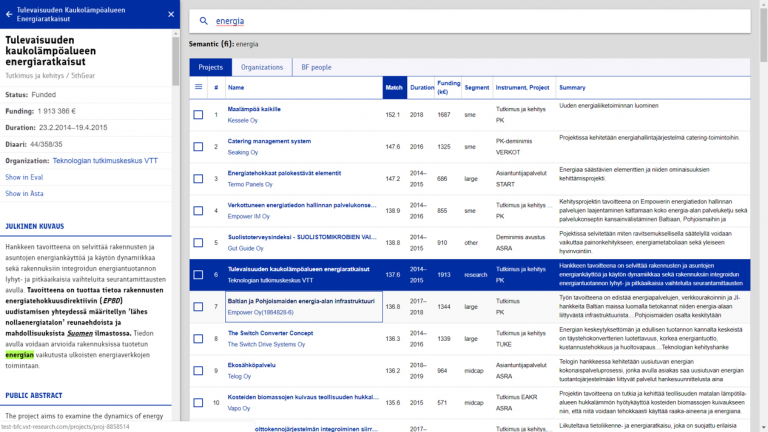Viewport: 768px width, 432px height.
Task: Open project Ekosähköpalvelu
Action: (251, 365)
